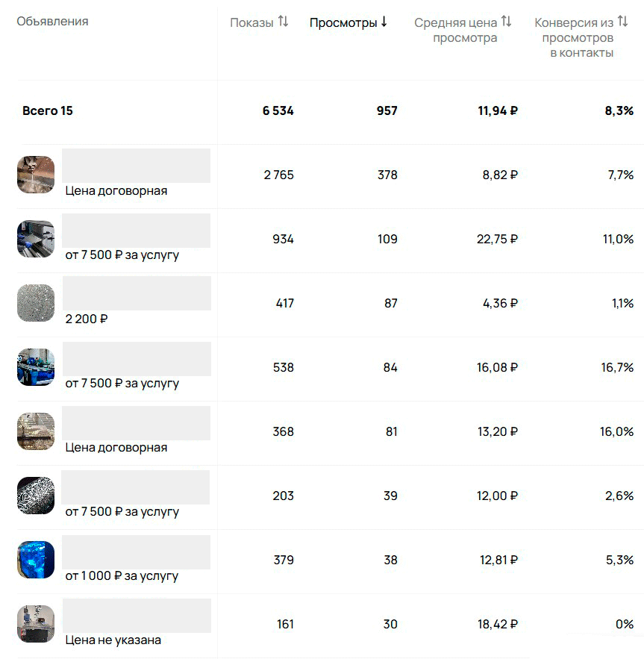Open the ad labeled от 1 000 ₽ за услугу

coord(122,576)
